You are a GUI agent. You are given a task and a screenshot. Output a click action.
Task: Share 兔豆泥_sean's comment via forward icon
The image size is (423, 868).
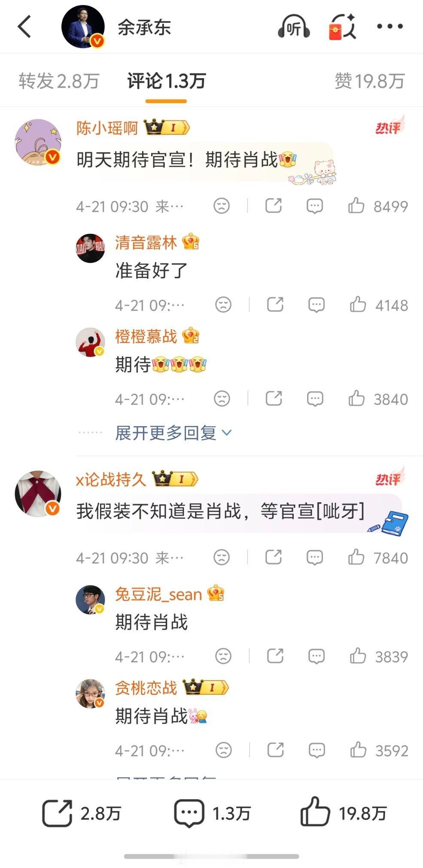point(275,656)
